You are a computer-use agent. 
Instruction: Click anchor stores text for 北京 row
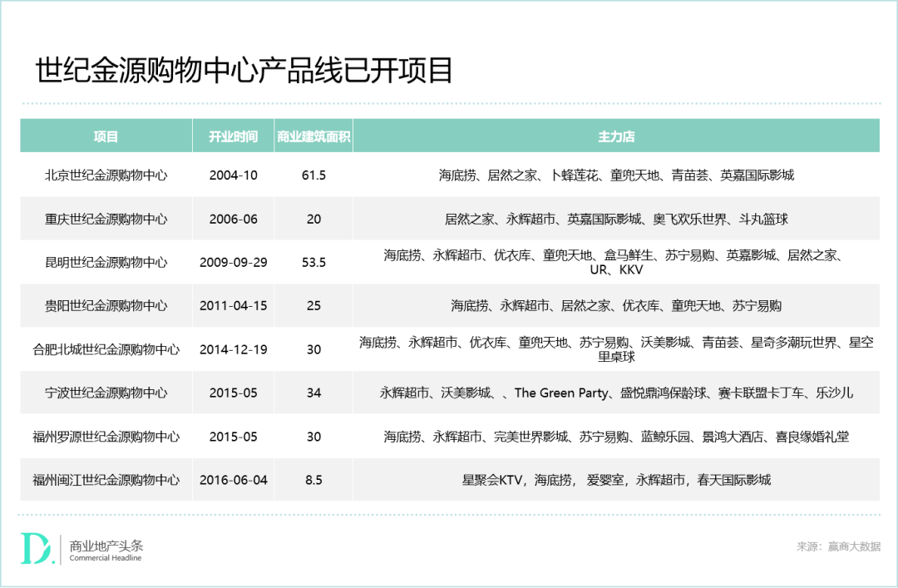pos(616,175)
